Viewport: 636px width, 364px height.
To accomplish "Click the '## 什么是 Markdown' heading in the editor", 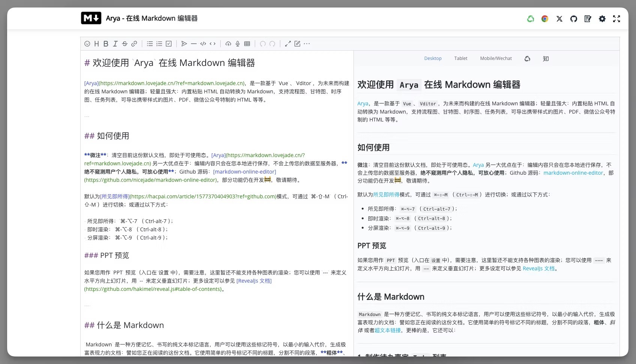I will click(124, 325).
